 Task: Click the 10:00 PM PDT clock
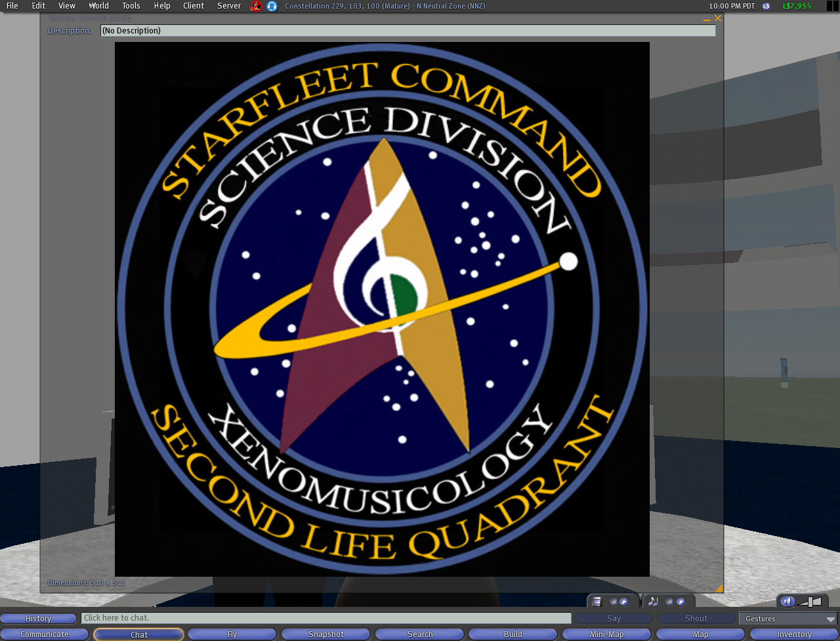(732, 6)
